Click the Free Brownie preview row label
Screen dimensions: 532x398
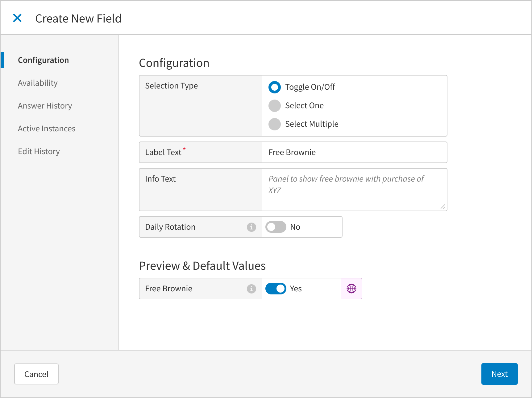(x=168, y=289)
